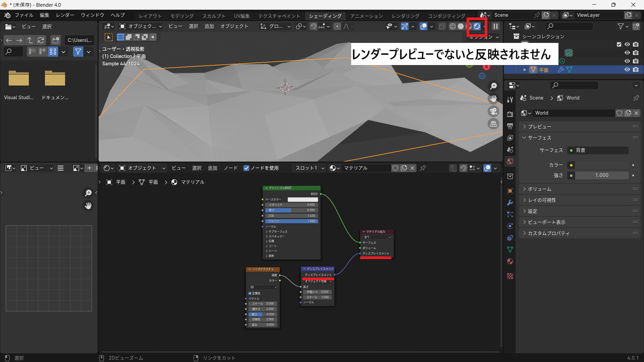The width and height of the screenshot is (644, 362).
Task: Click the viewport zoom magnifier icon
Action: 493,86
